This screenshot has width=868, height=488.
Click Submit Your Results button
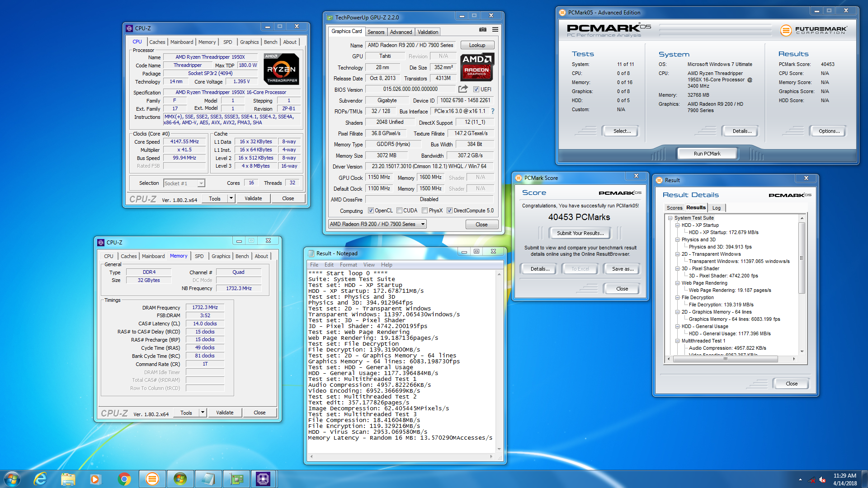pyautogui.click(x=580, y=233)
